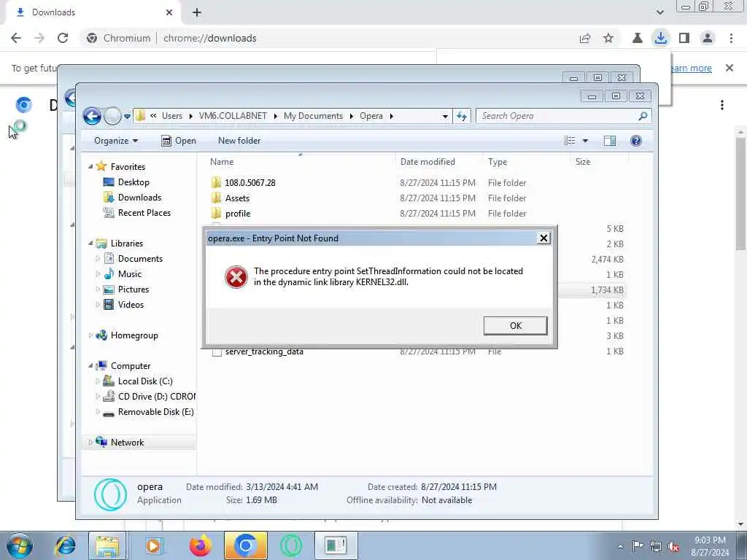Open the Videos library

point(131,304)
